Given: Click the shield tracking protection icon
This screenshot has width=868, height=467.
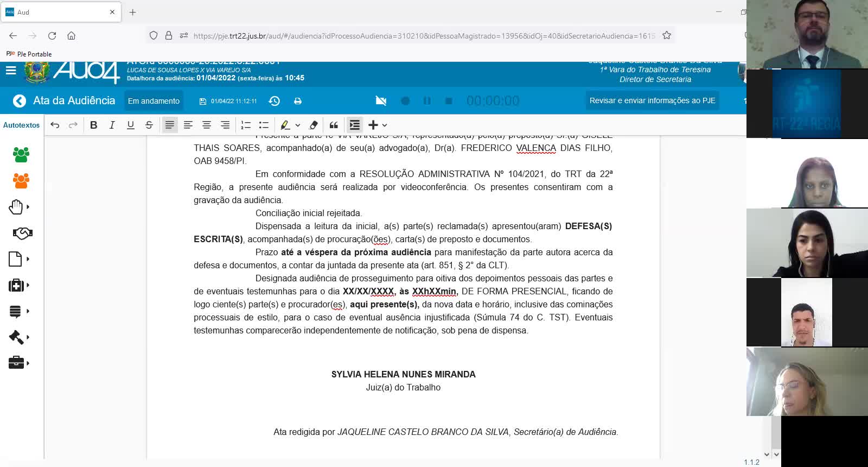Looking at the screenshot, I should 154,36.
